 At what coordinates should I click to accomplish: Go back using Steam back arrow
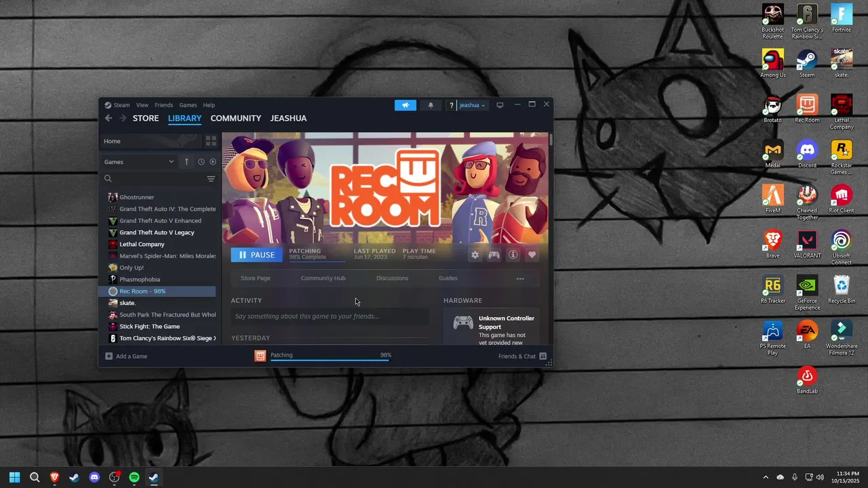pos(108,118)
